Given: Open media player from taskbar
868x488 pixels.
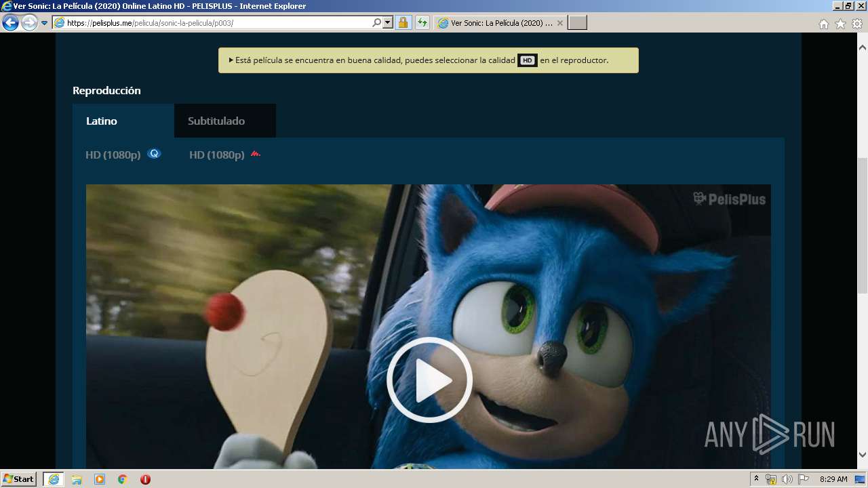Looking at the screenshot, I should (x=100, y=479).
